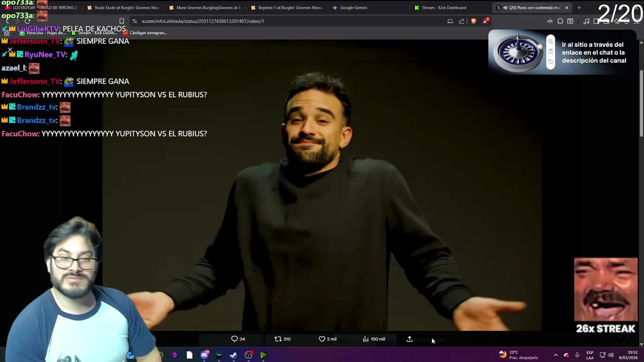644x362 pixels.
Task: Switch to the BepInex 5 at Burglin' Gnomes tab
Action: (x=286, y=8)
